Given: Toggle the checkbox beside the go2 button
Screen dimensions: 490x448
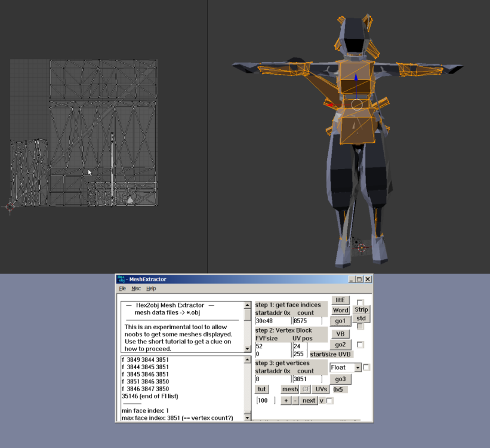Looking at the screenshot, I should tap(360, 345).
